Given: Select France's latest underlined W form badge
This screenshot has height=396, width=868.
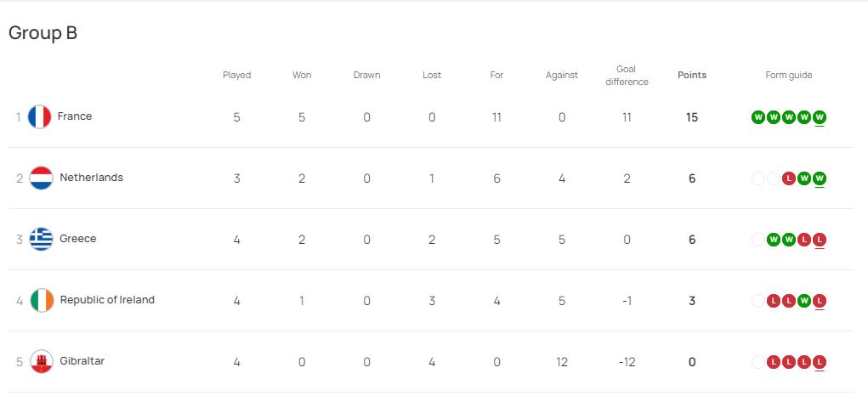Looking at the screenshot, I should (820, 117).
